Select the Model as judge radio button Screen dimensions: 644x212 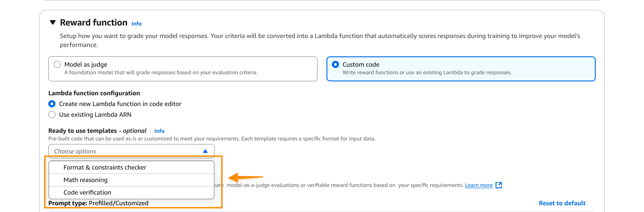point(57,64)
